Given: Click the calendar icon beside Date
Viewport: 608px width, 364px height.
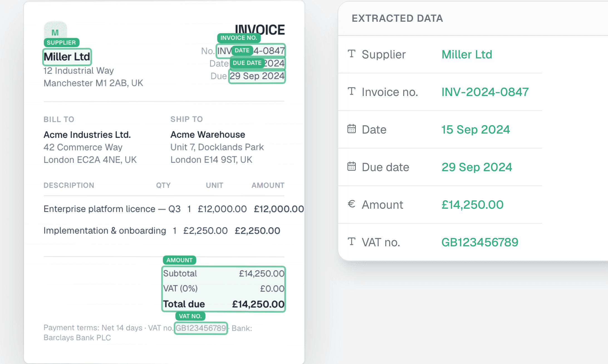Looking at the screenshot, I should coord(352,129).
